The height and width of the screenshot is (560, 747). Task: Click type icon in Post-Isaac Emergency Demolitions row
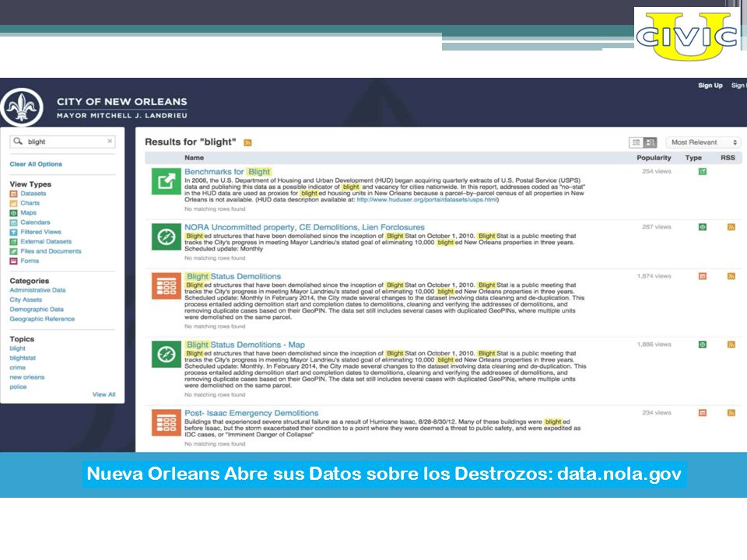click(x=702, y=413)
